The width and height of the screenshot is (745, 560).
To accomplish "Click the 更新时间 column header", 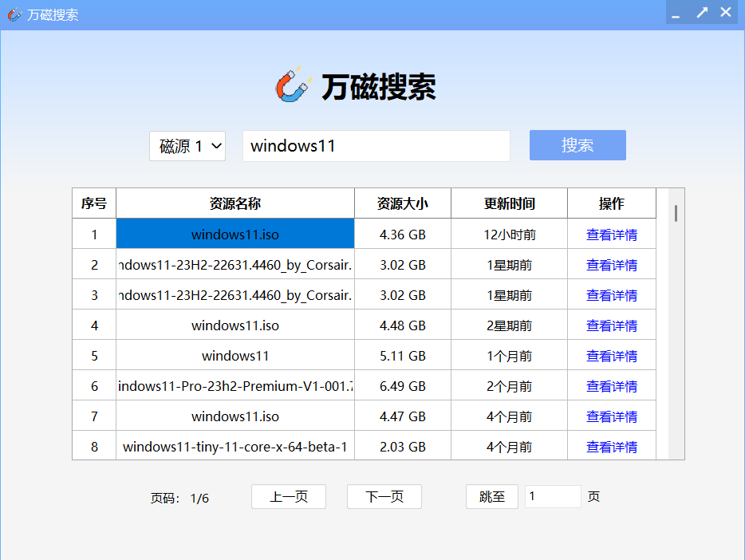I will pyautogui.click(x=510, y=203).
